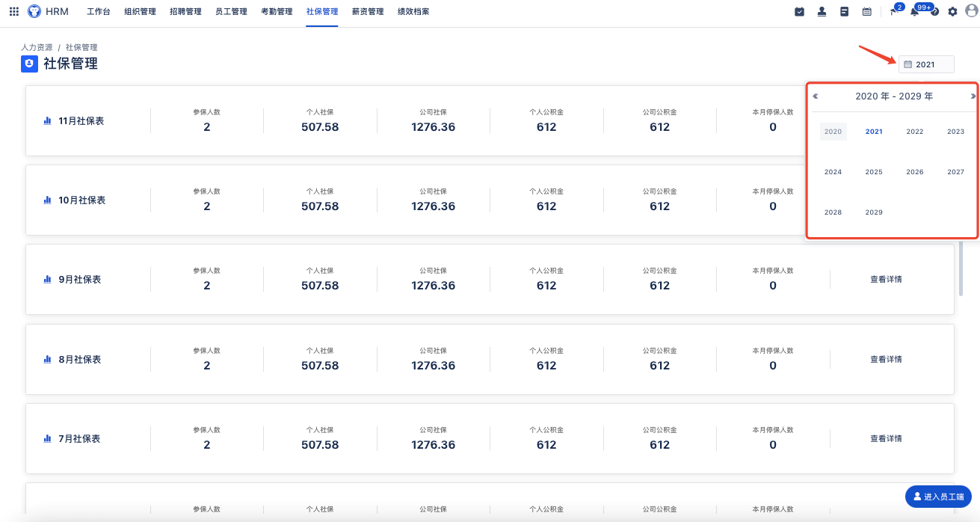View details of 8月社保表
Viewport: 980px width, 522px height.
click(886, 360)
